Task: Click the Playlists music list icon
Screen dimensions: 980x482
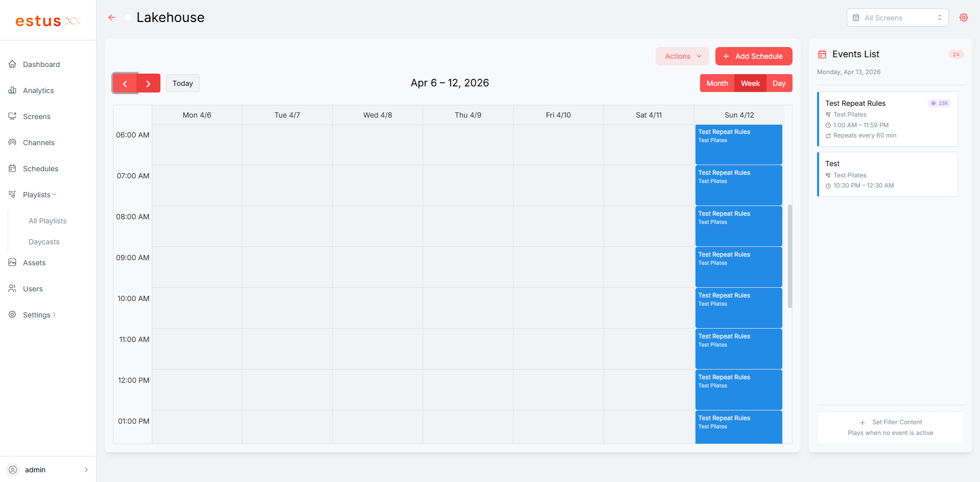Action: click(12, 194)
